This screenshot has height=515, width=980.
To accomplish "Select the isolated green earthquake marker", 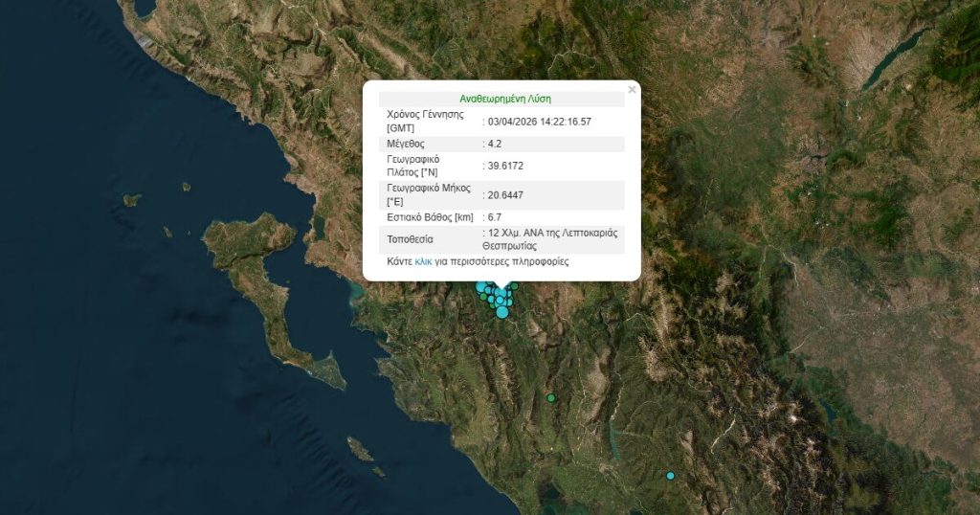I will pyautogui.click(x=550, y=397).
